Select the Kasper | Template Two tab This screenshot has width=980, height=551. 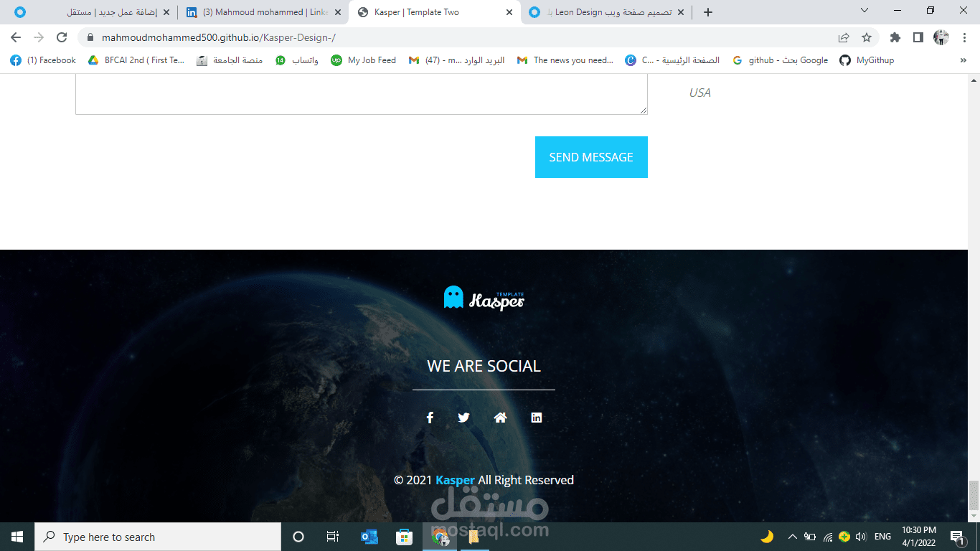tap(435, 12)
